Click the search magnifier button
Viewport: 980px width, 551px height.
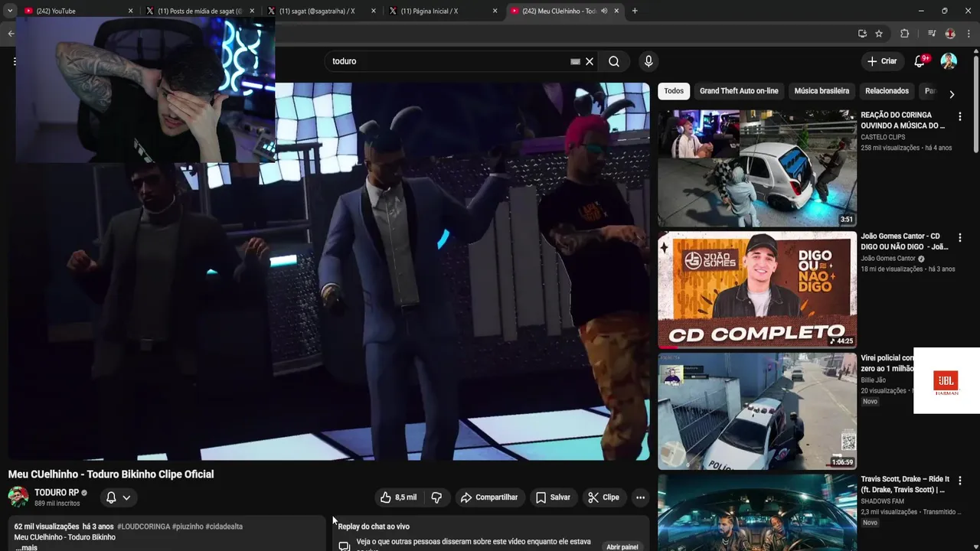(x=614, y=61)
